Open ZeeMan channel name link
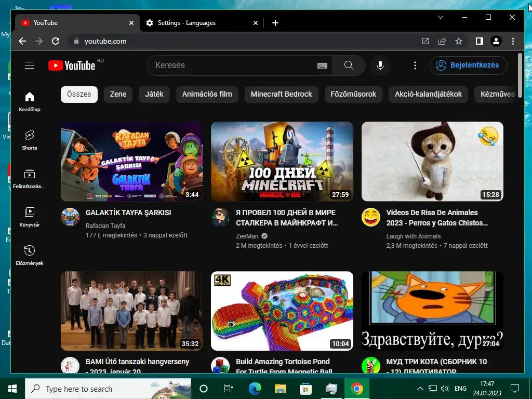Viewport: 532px width, 399px height. [x=247, y=236]
